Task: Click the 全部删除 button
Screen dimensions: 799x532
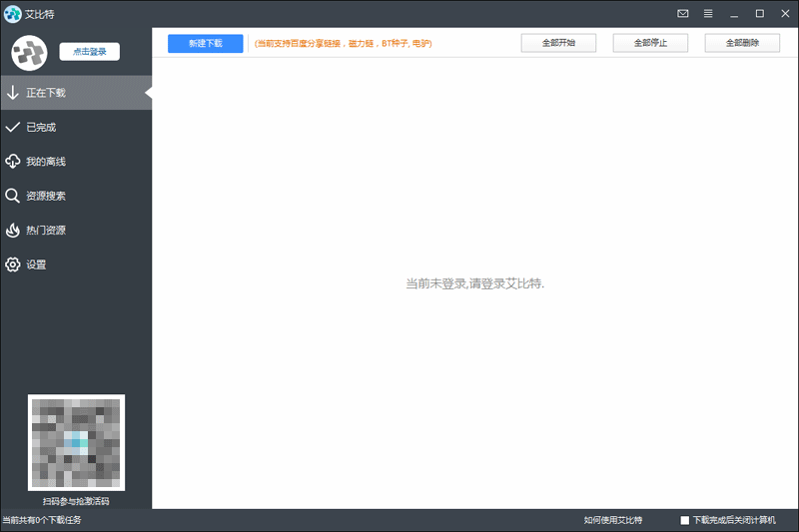Action: [x=742, y=43]
